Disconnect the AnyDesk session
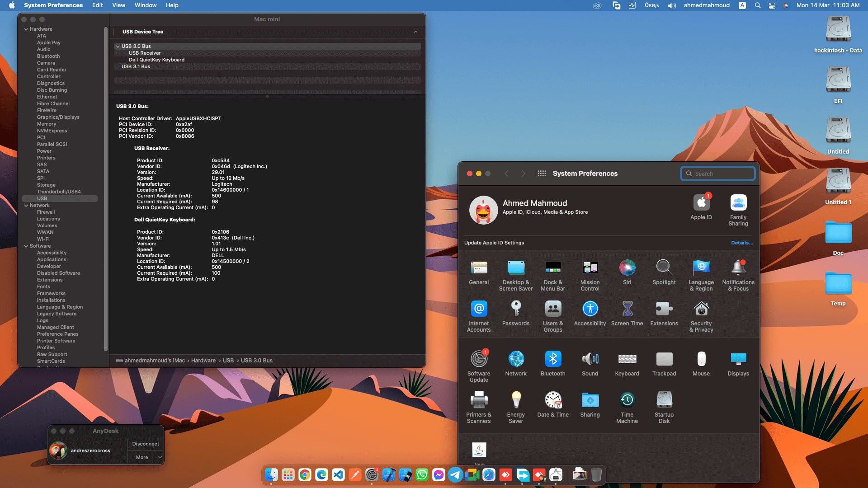868x488 pixels. pyautogui.click(x=146, y=444)
